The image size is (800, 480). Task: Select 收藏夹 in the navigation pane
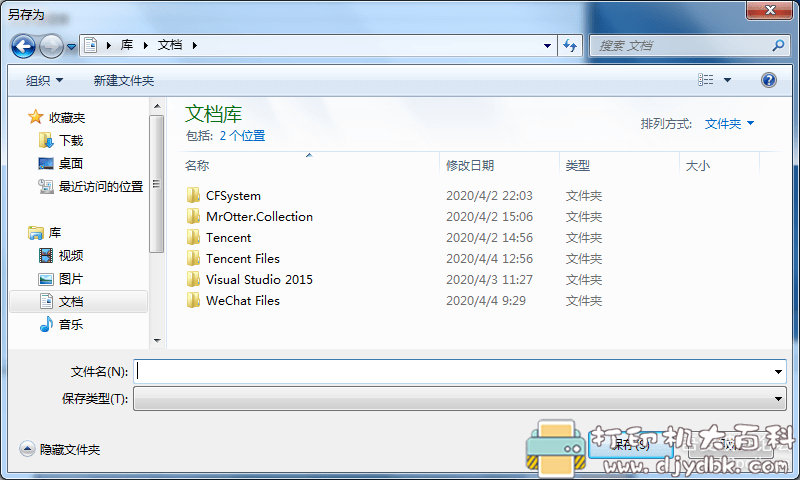pos(67,118)
